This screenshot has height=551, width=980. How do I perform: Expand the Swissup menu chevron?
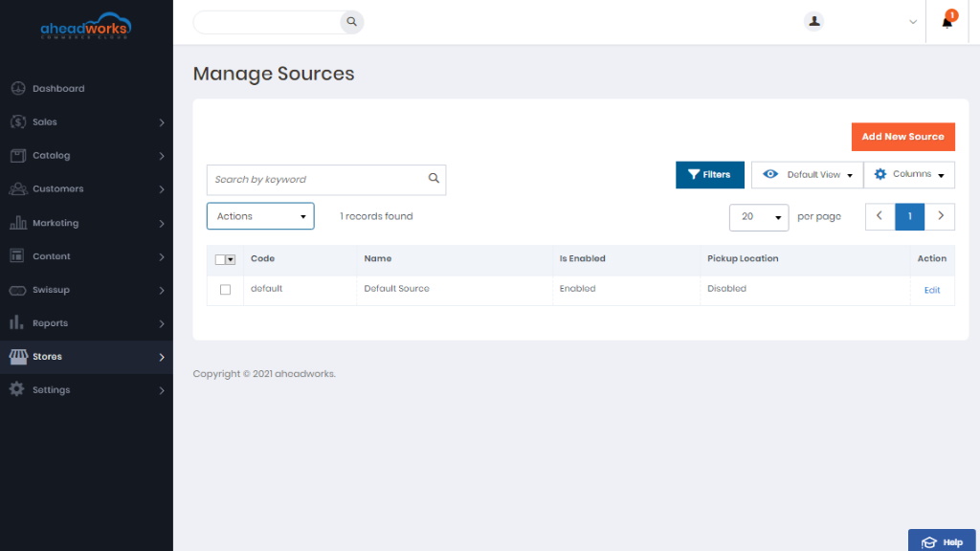[161, 291]
